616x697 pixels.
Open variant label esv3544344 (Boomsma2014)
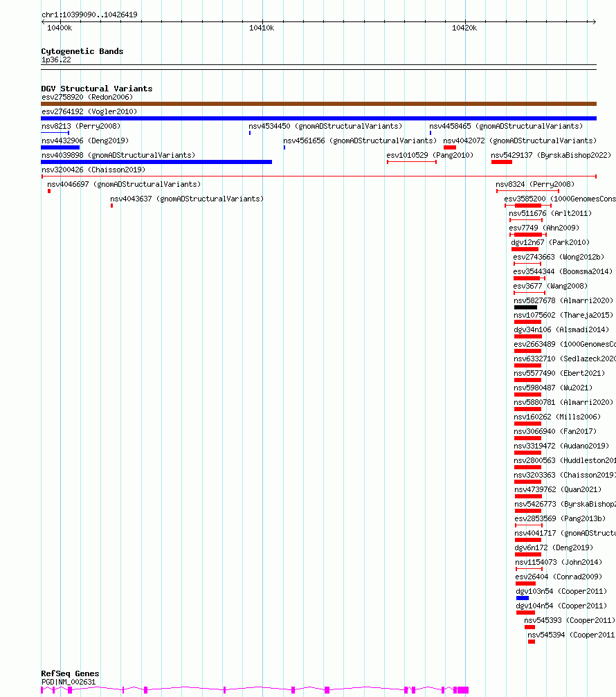[563, 271]
